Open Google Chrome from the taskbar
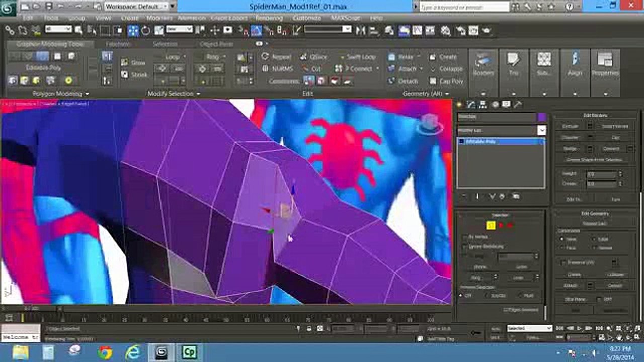 pos(105,352)
